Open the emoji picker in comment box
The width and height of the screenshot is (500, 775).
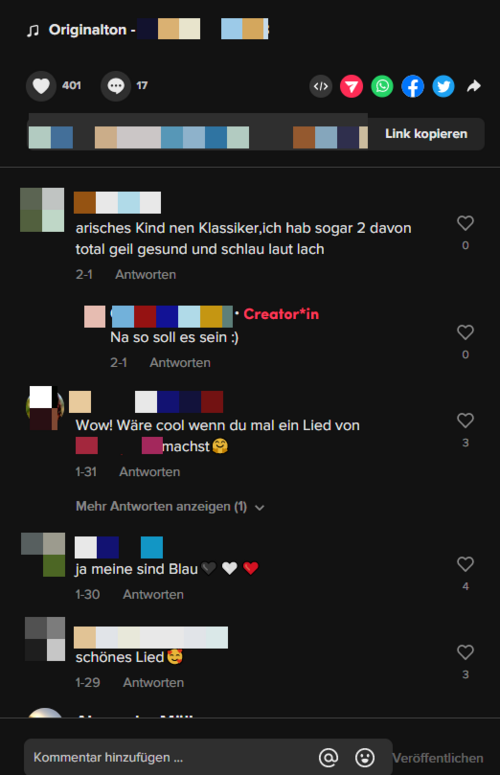click(365, 757)
